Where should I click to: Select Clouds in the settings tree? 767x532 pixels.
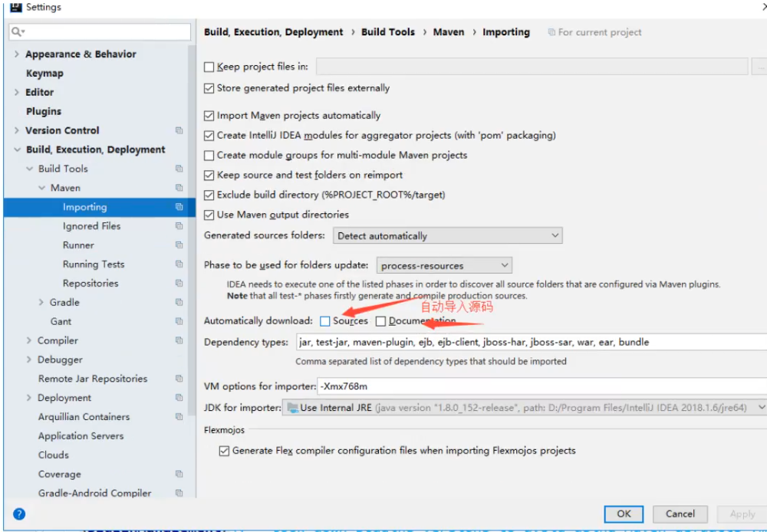click(x=54, y=455)
